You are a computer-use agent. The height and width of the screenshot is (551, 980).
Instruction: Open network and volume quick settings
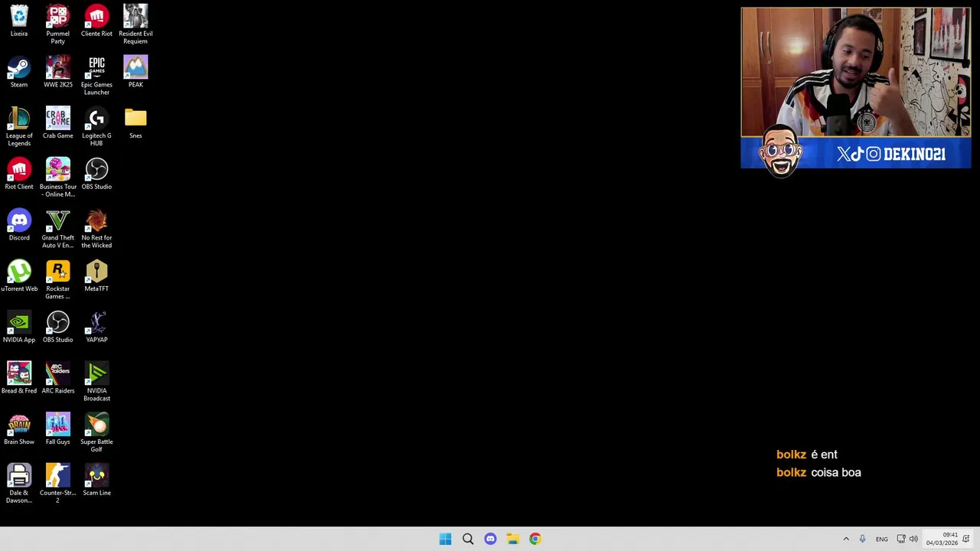907,539
